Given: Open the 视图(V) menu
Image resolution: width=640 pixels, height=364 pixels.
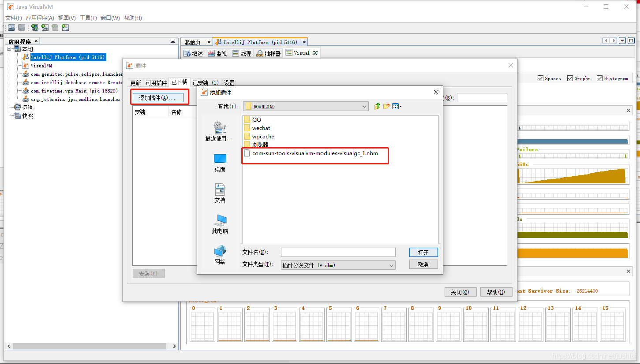Looking at the screenshot, I should (x=67, y=18).
